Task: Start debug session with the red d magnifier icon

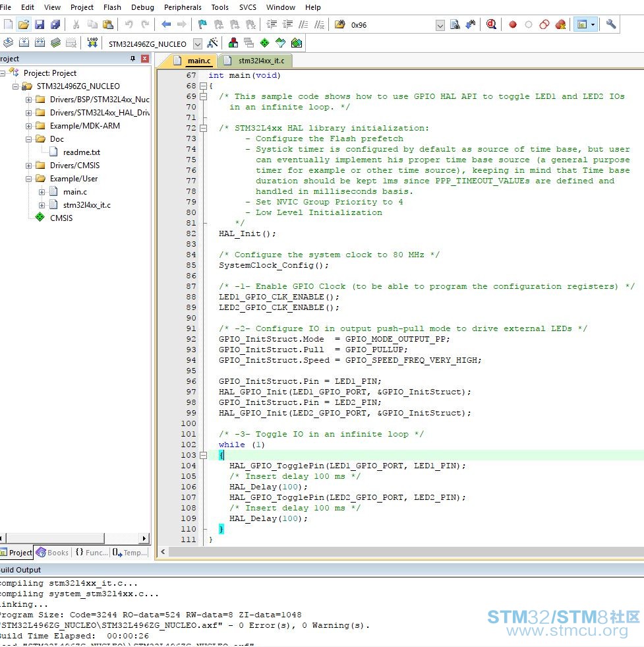Action: click(x=491, y=24)
